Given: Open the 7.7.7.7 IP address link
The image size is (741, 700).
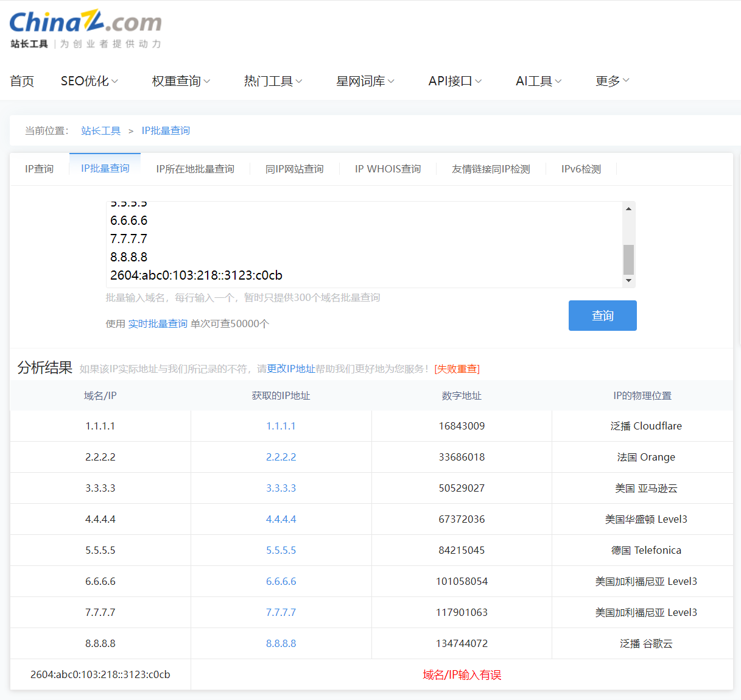Looking at the screenshot, I should [281, 612].
